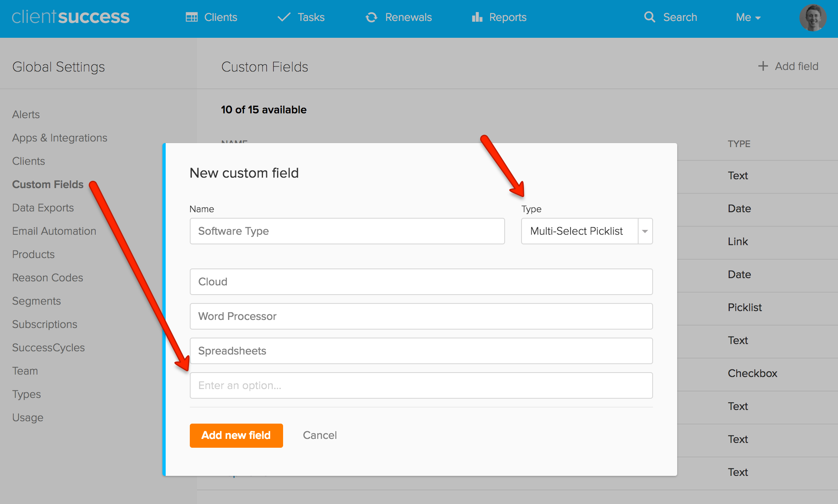The height and width of the screenshot is (504, 838).
Task: Click the Add new field button
Action: [x=236, y=435]
